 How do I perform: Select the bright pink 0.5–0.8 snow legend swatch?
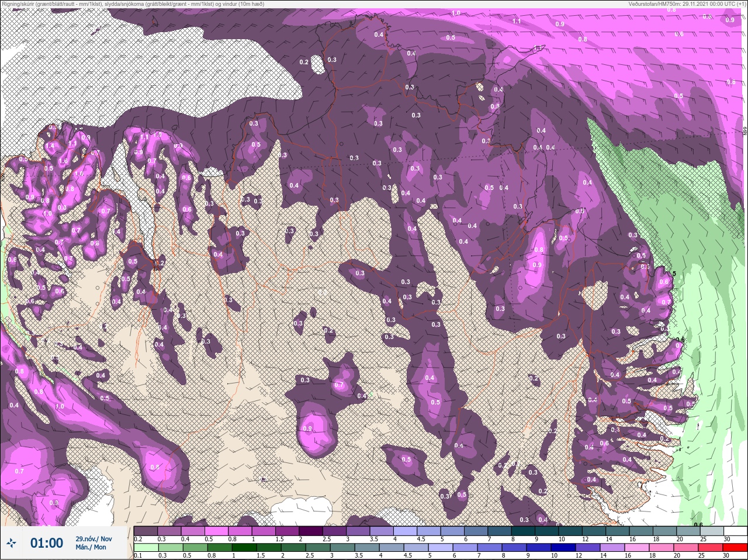click(217, 531)
